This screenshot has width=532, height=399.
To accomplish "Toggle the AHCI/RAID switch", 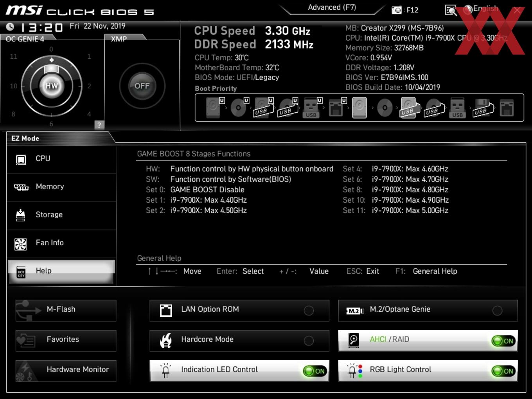I will point(503,341).
